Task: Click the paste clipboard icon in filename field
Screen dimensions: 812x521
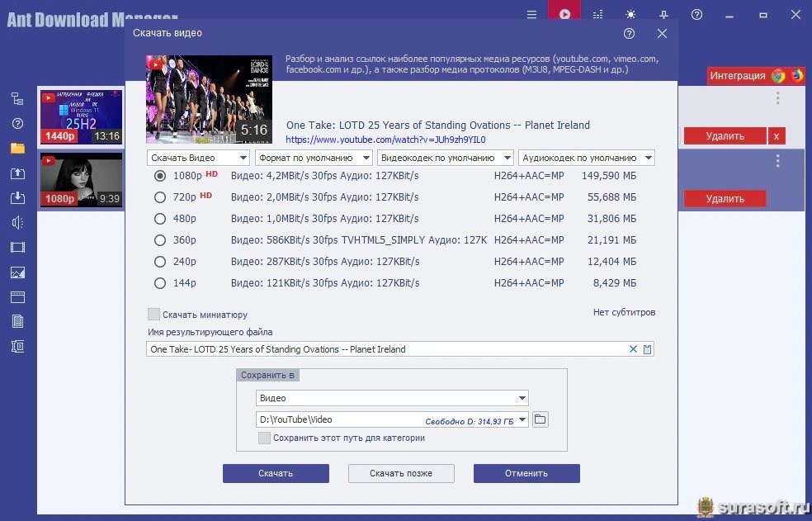Action: click(x=647, y=349)
